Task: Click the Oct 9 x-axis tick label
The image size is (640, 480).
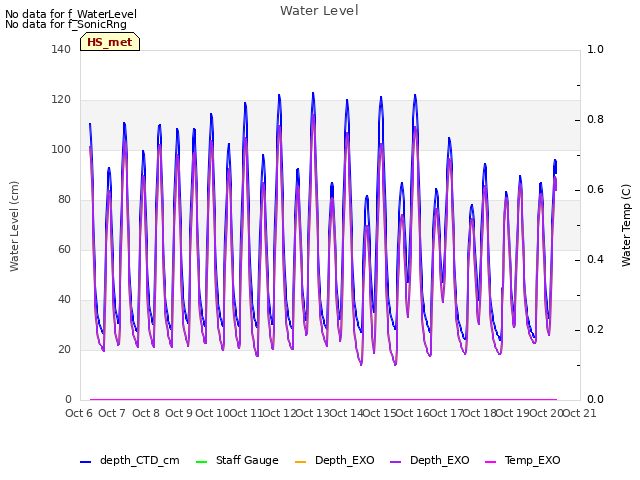Action: click(x=179, y=413)
